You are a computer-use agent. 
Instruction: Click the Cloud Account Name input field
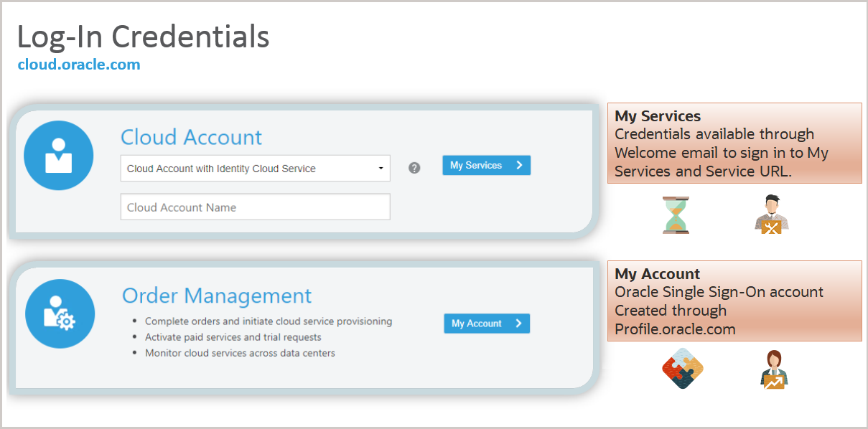click(255, 207)
